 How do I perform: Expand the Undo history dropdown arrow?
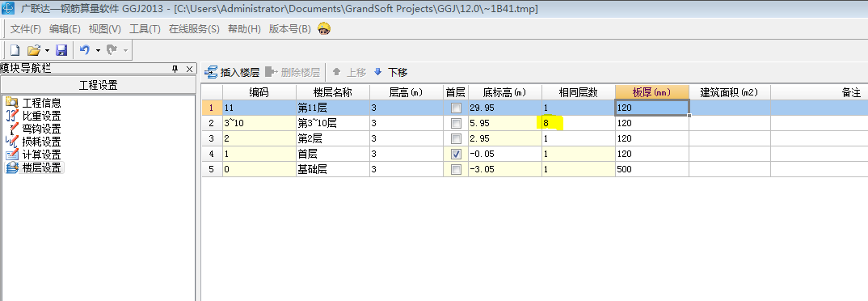point(98,50)
